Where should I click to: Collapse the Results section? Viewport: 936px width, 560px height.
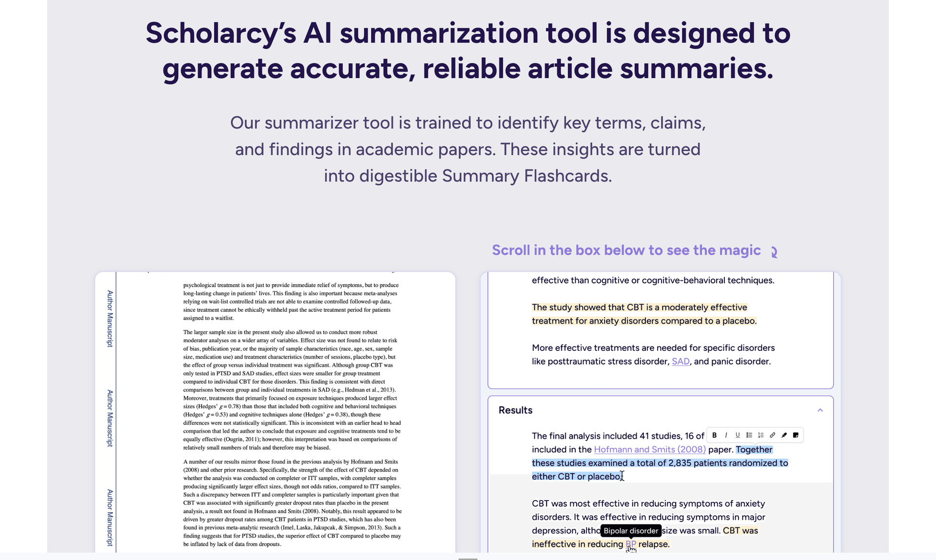click(820, 410)
